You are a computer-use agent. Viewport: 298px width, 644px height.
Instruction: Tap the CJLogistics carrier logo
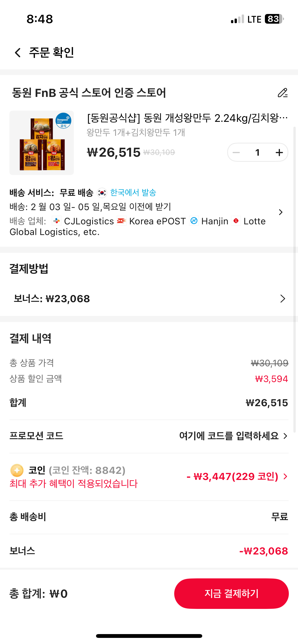pos(57,221)
